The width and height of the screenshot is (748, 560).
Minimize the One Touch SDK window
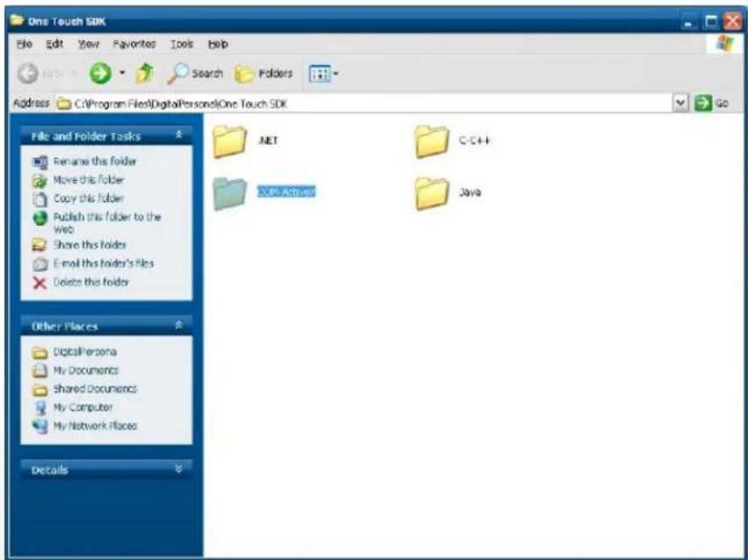point(688,22)
